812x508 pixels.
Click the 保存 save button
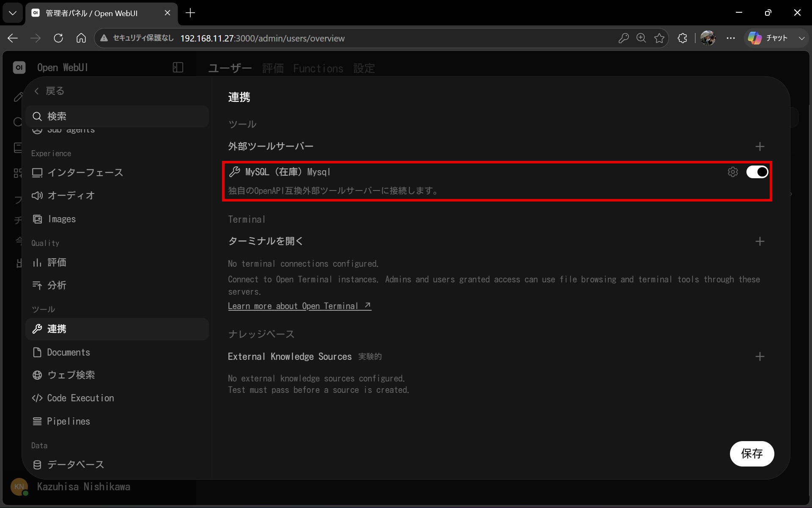point(752,454)
